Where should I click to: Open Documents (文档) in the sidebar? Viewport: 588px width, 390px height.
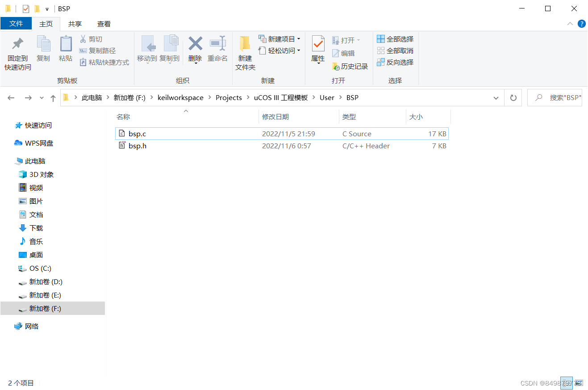[x=31, y=215]
